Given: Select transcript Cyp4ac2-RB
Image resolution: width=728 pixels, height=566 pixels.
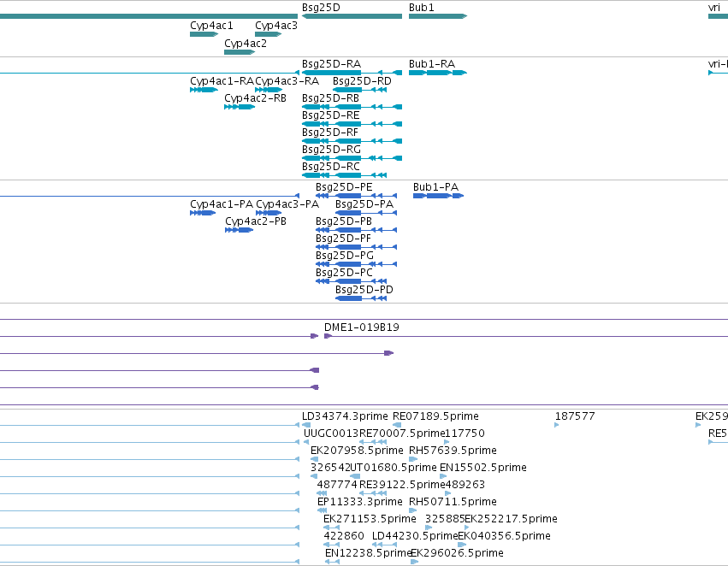Looking at the screenshot, I should 240,107.
